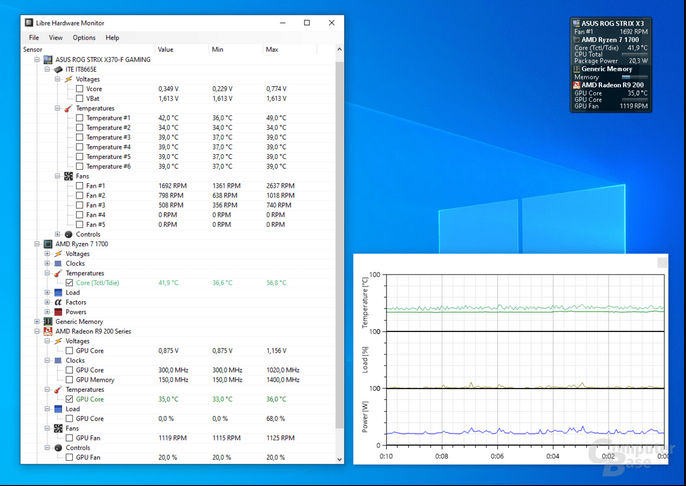This screenshot has width=686, height=486.
Task: Tick the Fan #1 checkbox
Action: pos(79,185)
